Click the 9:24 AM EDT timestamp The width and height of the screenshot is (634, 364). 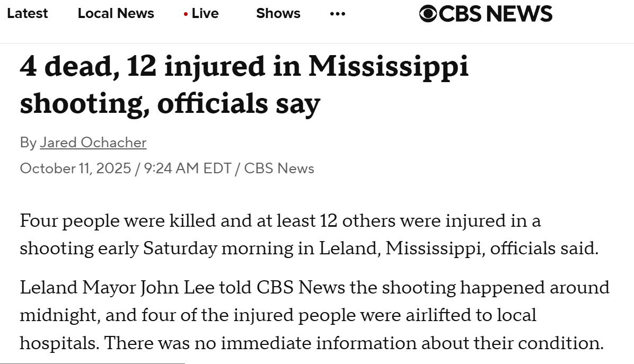(x=187, y=168)
